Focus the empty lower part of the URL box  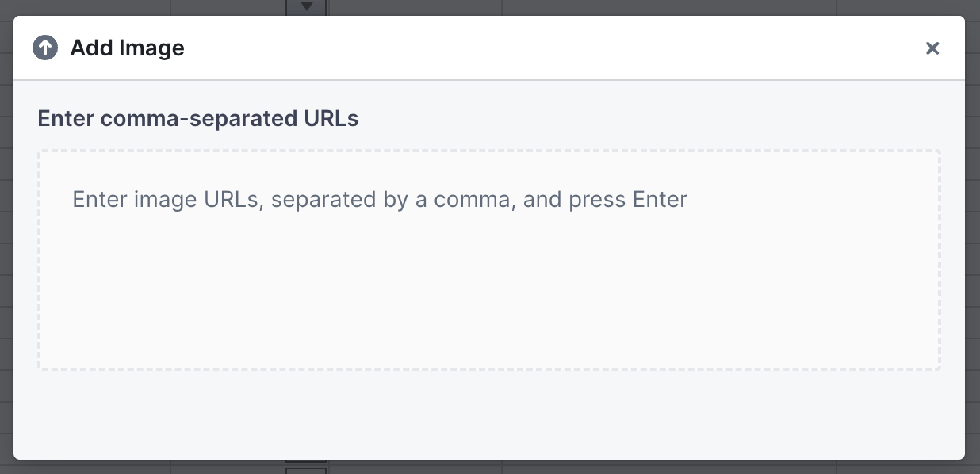(488, 317)
